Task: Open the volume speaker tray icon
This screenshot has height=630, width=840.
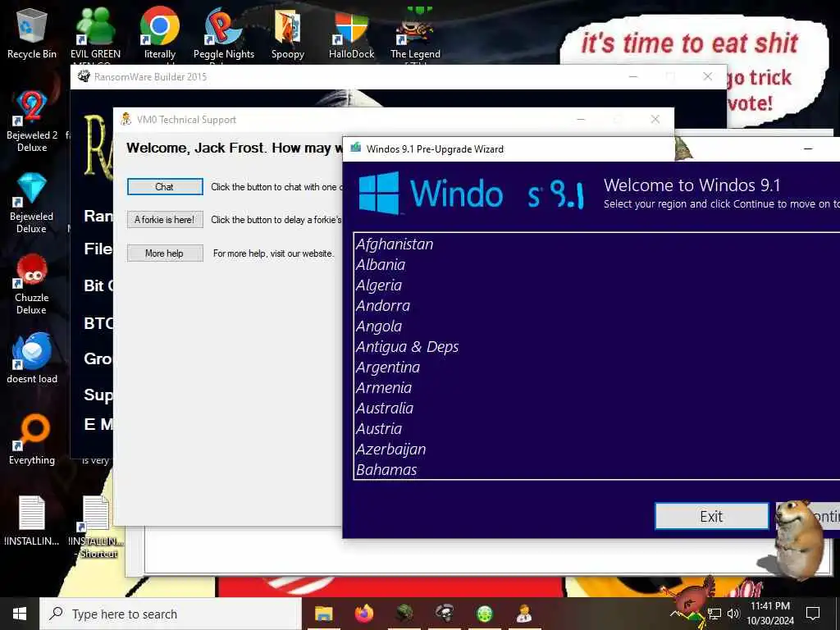Action: [x=733, y=614]
